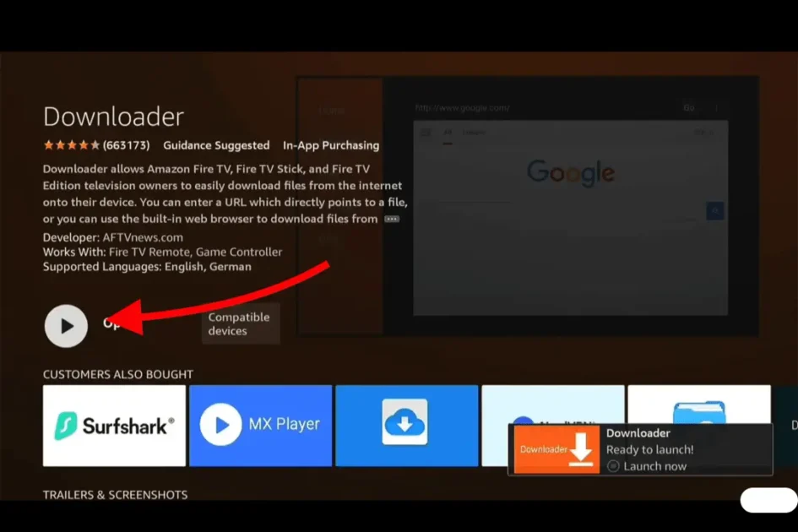
Task: Open the MX Player app tile
Action: coord(260,426)
